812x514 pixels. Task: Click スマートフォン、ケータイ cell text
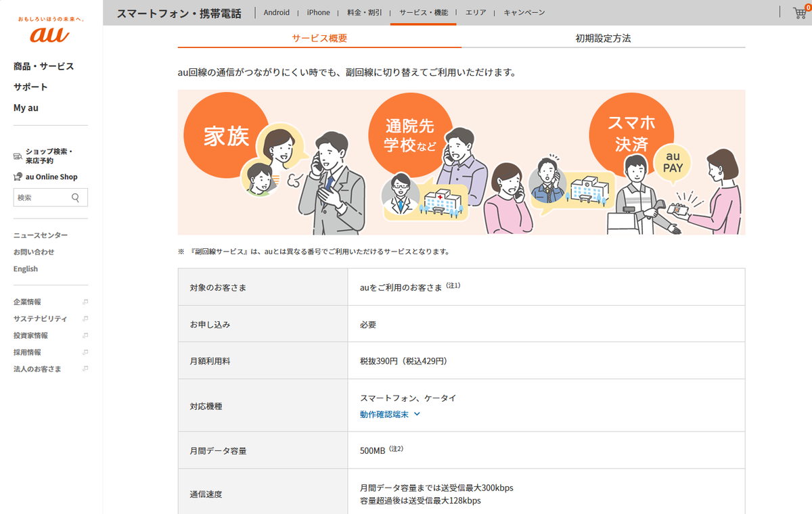[408, 398]
